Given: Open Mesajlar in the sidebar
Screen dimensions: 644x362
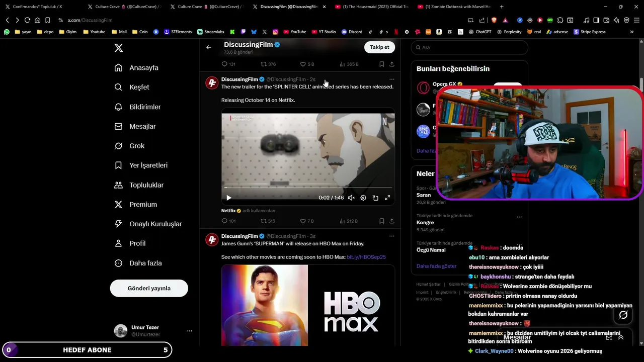Looking at the screenshot, I should point(135,126).
